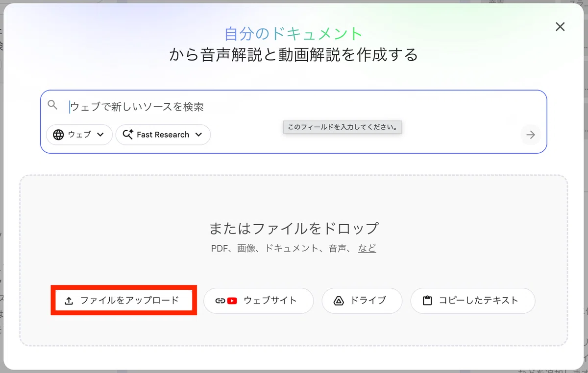Image resolution: width=588 pixels, height=373 pixels.
Task: Click the link chain icon
Action: 220,301
